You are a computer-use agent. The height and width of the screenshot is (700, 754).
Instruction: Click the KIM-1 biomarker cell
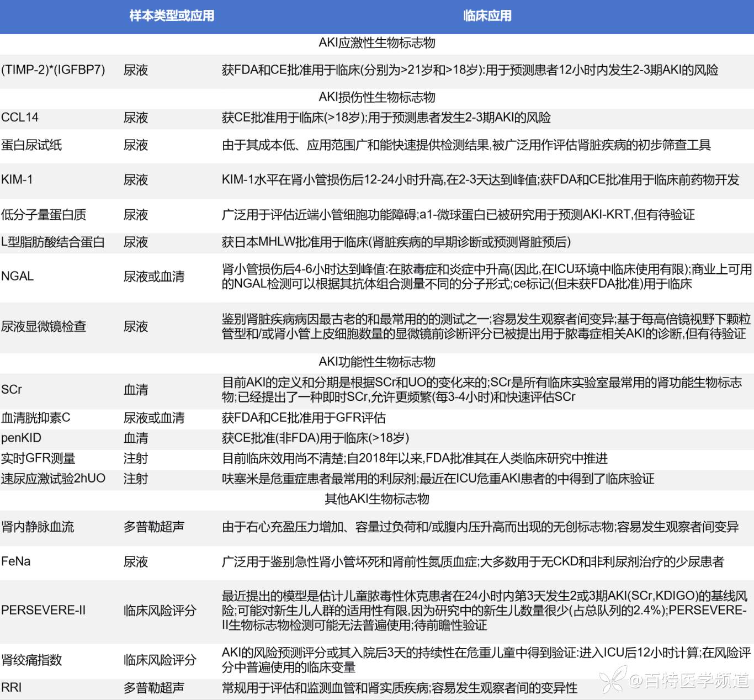[17, 179]
